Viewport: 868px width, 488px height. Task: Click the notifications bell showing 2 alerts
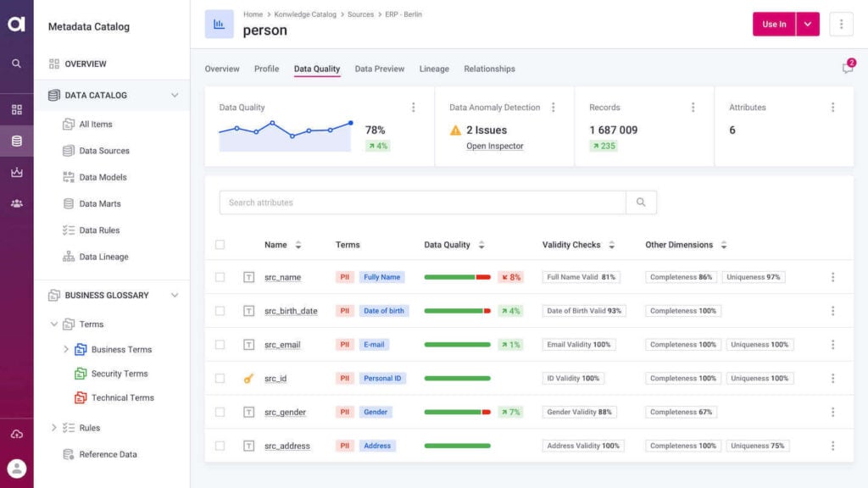coord(847,66)
